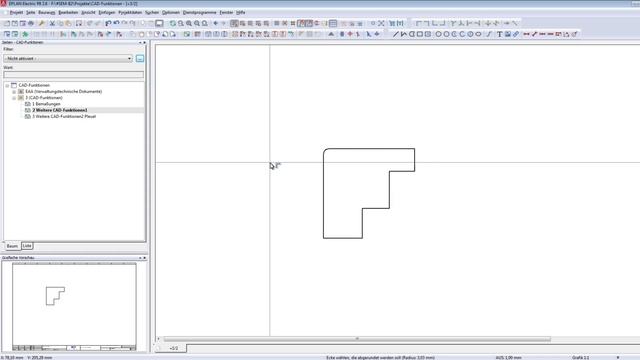The width and height of the screenshot is (640, 360).
Task: Collapse the CAD-Funktionen project root node
Action: coord(7,85)
